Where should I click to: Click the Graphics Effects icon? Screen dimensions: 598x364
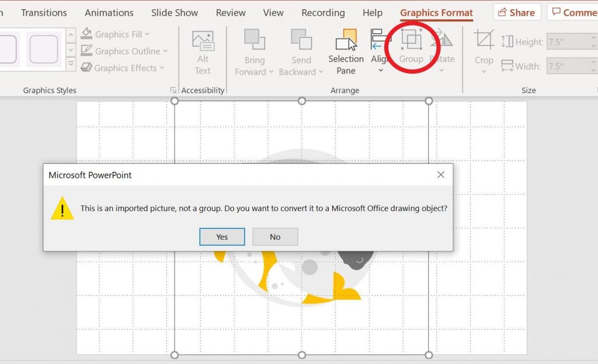pyautogui.click(x=88, y=68)
